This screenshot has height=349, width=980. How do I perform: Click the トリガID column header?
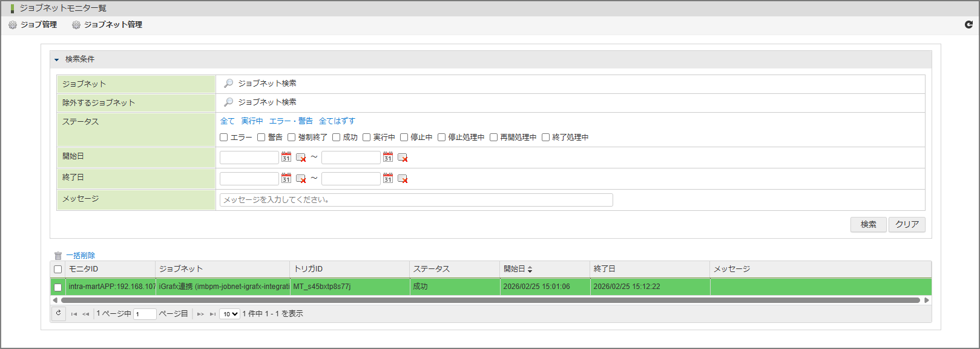(350, 269)
